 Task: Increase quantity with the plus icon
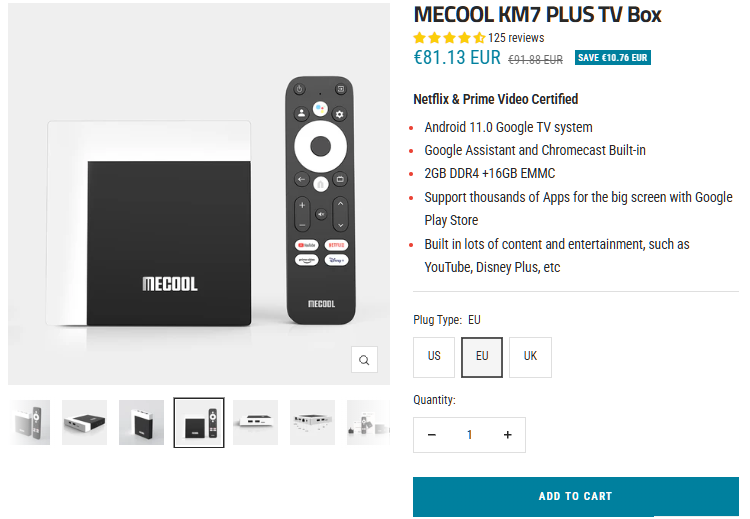[507, 435]
